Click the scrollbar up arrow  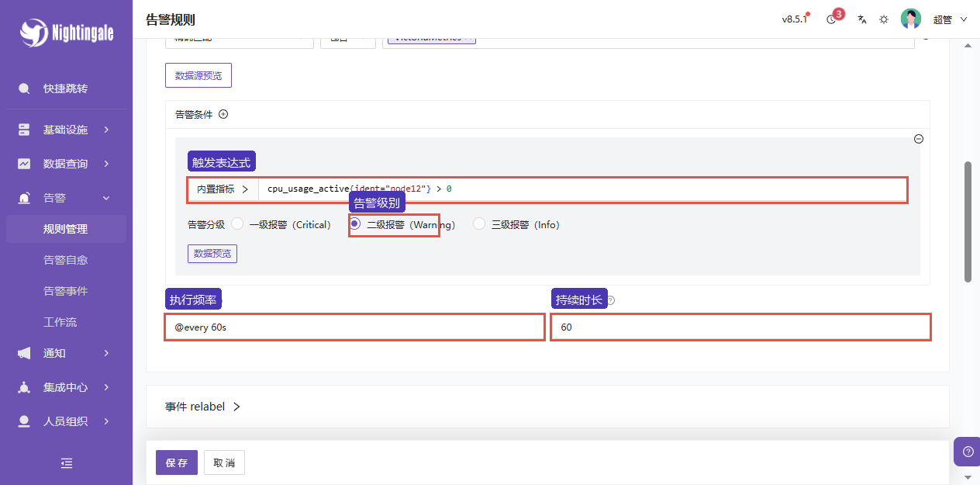coord(968,46)
